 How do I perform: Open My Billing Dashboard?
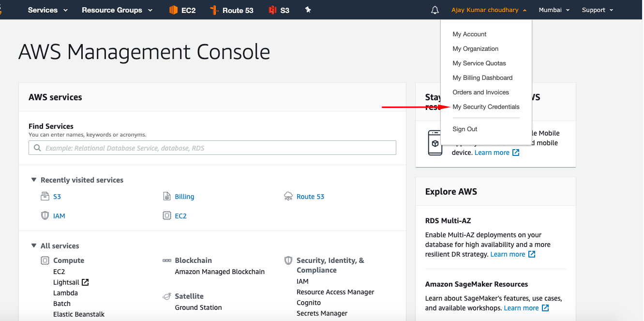[x=482, y=77]
